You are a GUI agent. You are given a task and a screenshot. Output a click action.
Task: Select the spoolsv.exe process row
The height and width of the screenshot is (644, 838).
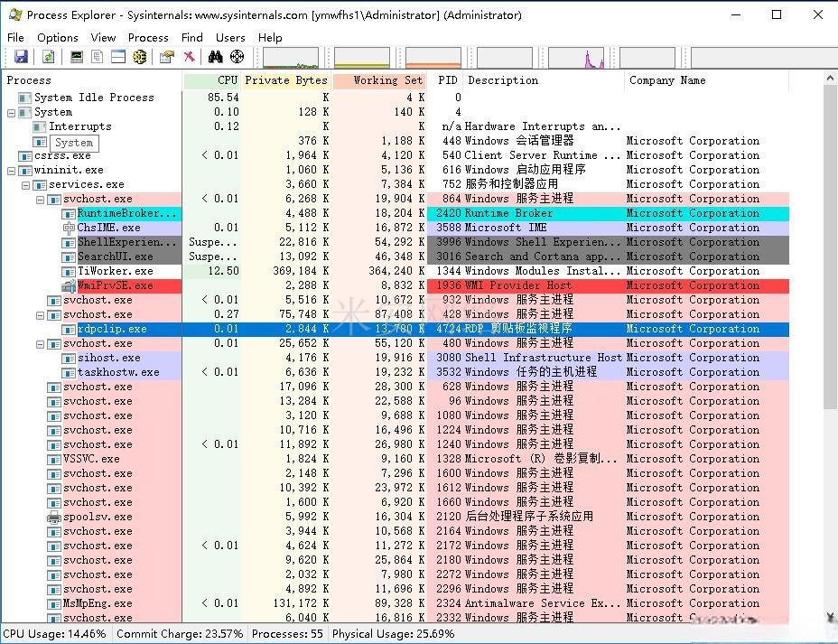(396, 517)
